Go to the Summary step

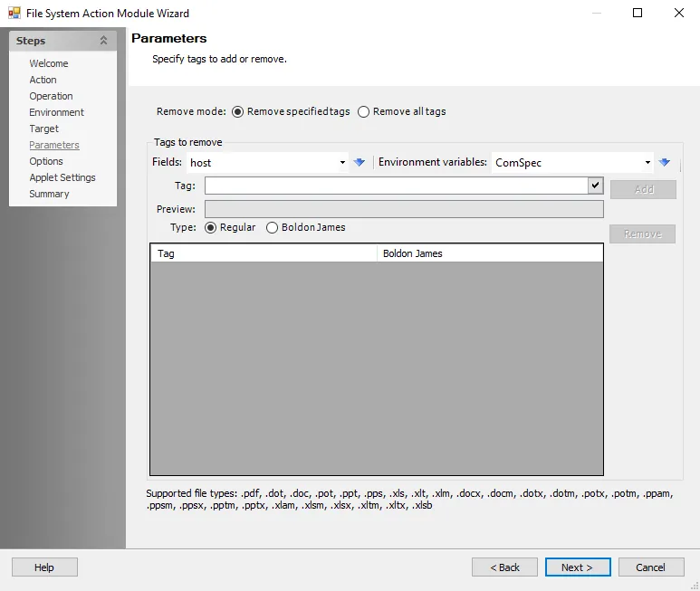[49, 194]
